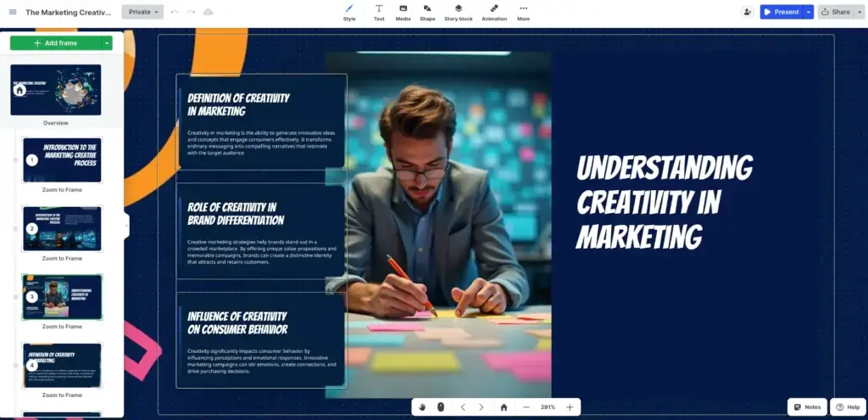Click the paragraph under Role of Creativity
The width and height of the screenshot is (868, 420).
pyautogui.click(x=261, y=252)
